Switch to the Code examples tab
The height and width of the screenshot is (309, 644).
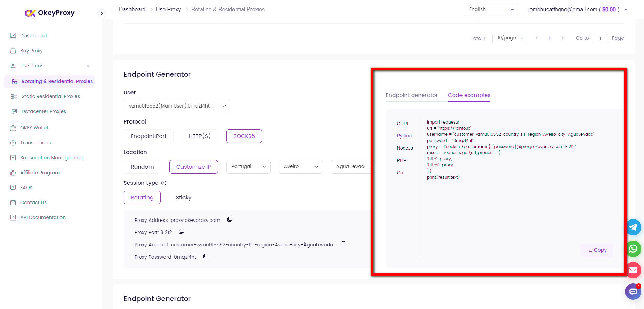(x=469, y=95)
